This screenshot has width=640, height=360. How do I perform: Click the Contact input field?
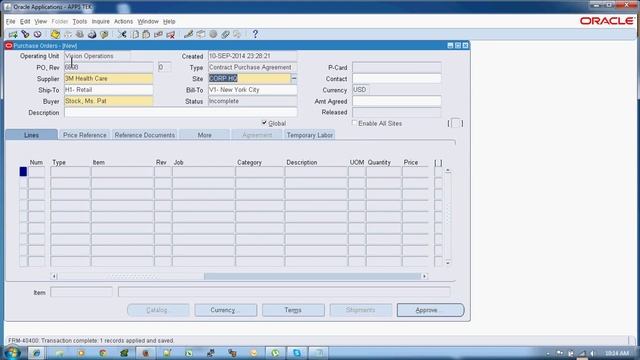coord(397,78)
